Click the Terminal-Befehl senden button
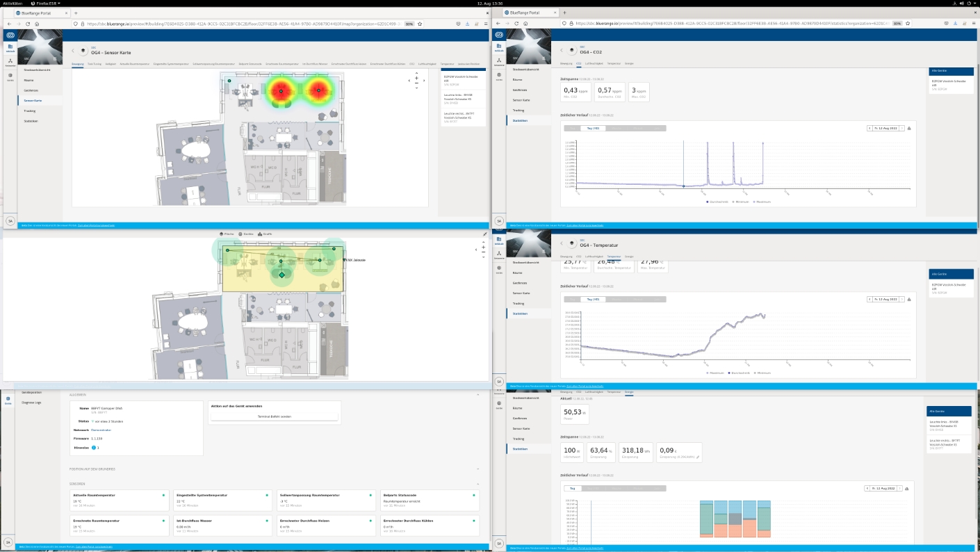Viewport: 980px width, 552px height. (275, 416)
